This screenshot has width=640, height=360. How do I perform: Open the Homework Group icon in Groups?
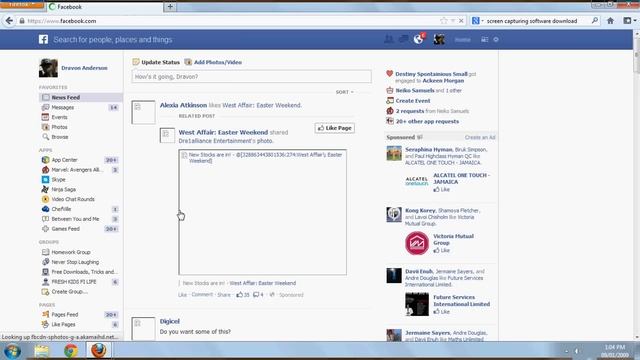point(45,252)
